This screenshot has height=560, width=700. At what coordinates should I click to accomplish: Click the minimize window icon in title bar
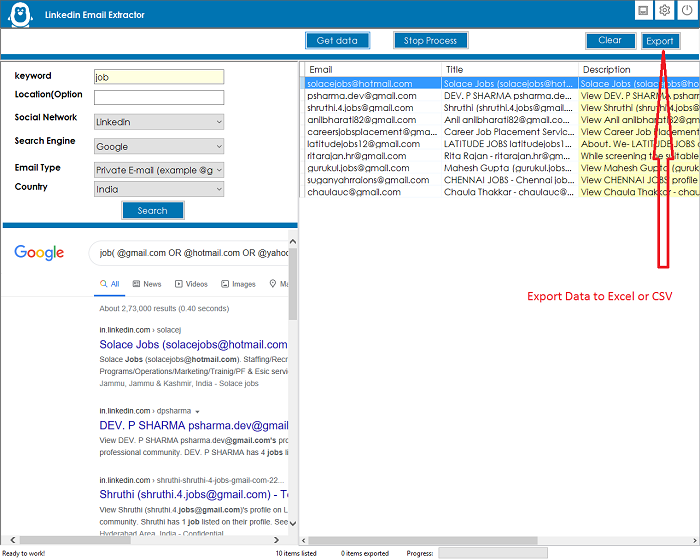643,10
